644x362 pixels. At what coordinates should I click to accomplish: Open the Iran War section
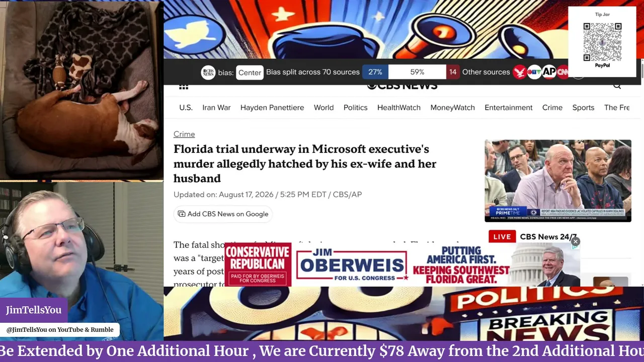point(216,108)
